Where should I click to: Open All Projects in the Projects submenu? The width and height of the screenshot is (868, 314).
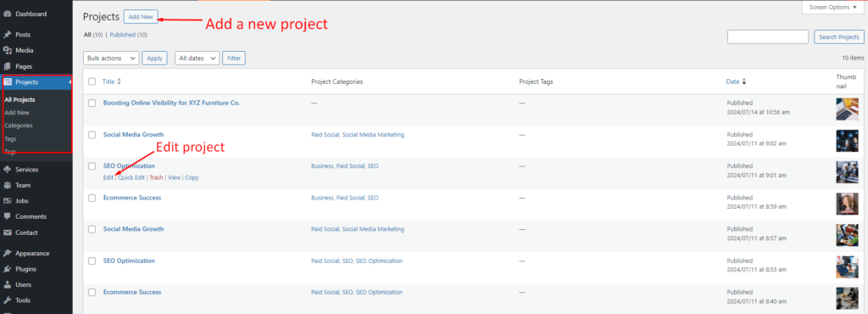[20, 99]
